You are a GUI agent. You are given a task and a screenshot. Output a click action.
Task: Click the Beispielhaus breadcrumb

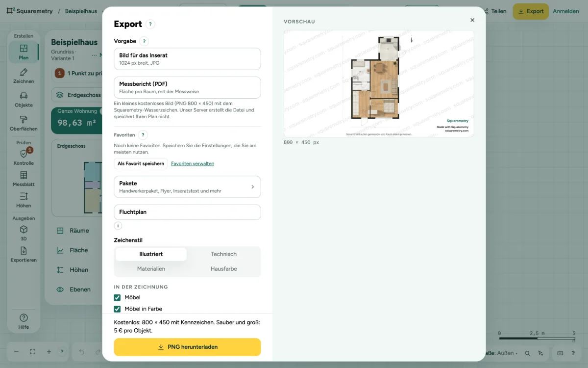click(81, 11)
